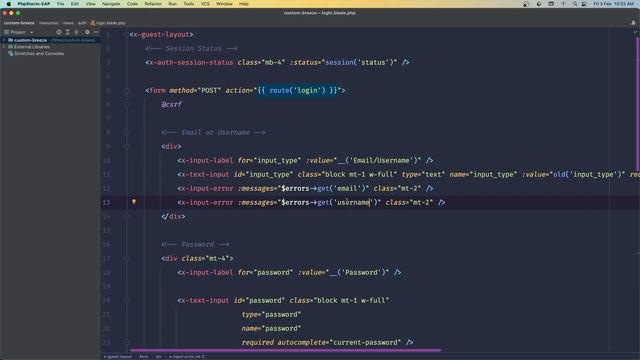Screen dimensions: 640x360
Task: Open the Edit menu
Action: (75, 4)
